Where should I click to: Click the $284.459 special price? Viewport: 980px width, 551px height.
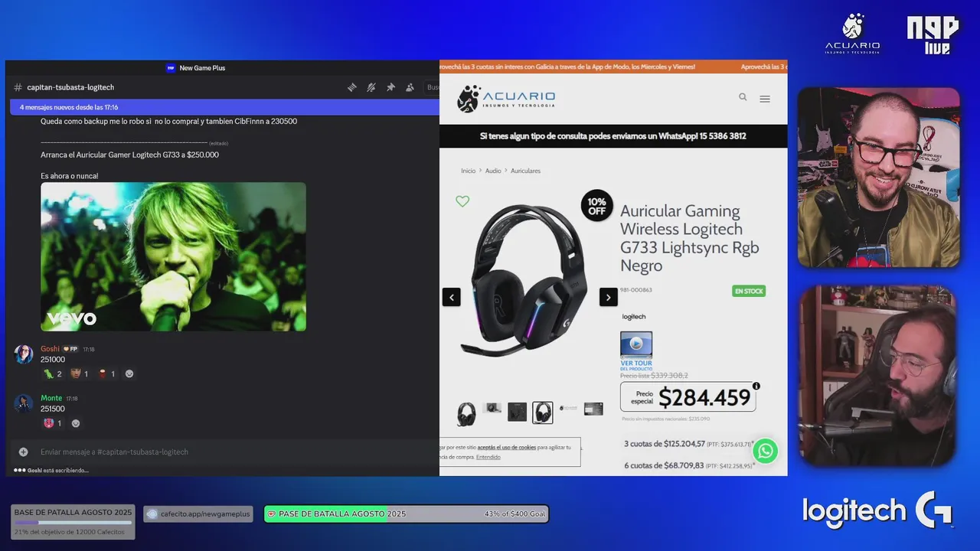pos(704,397)
